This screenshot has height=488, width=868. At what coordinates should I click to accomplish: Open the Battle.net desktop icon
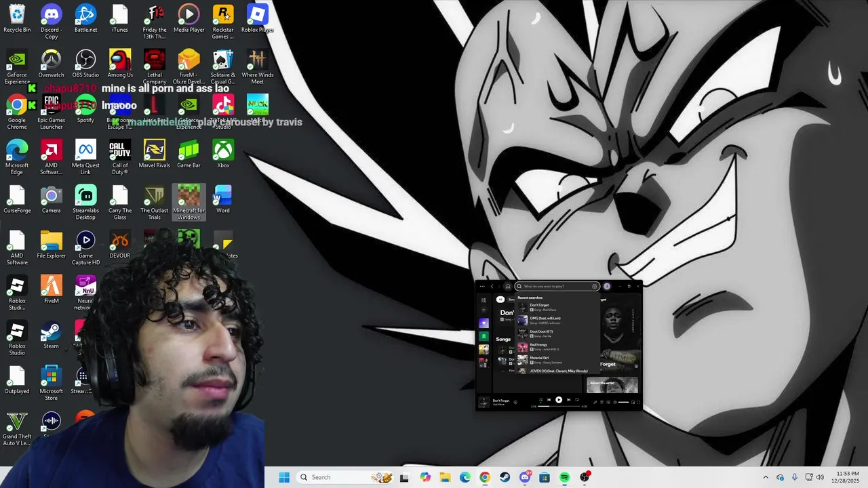click(85, 19)
